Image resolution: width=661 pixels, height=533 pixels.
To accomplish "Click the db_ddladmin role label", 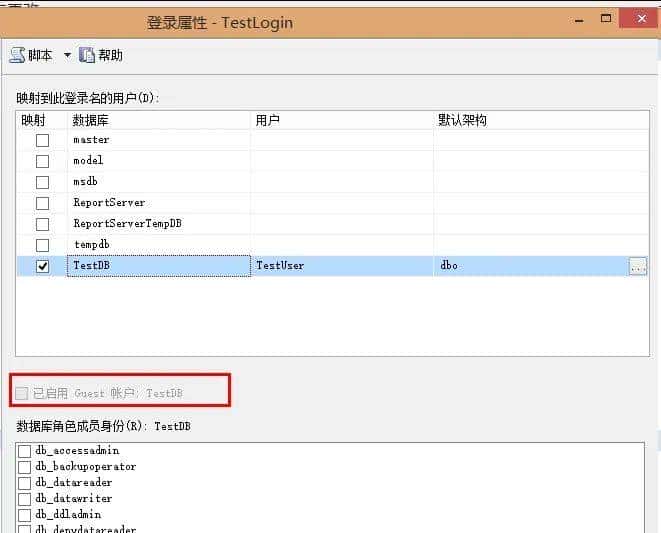I will 68,515.
